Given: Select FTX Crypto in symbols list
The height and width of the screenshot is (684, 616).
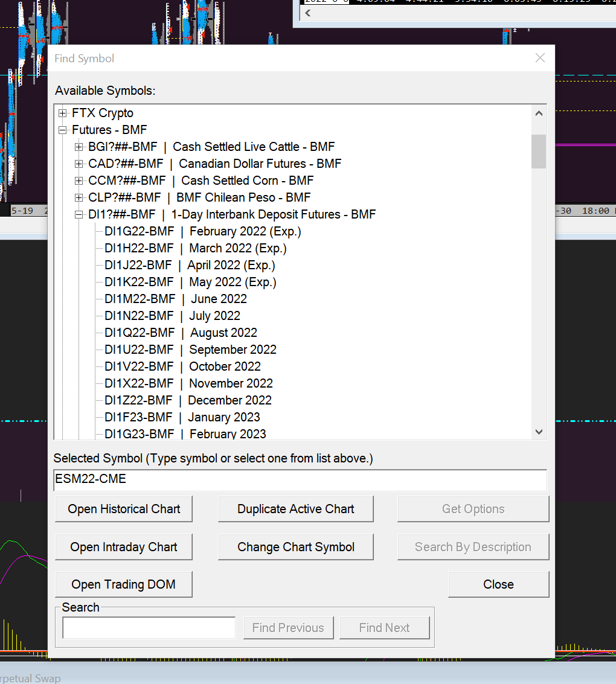Looking at the screenshot, I should click(x=103, y=113).
